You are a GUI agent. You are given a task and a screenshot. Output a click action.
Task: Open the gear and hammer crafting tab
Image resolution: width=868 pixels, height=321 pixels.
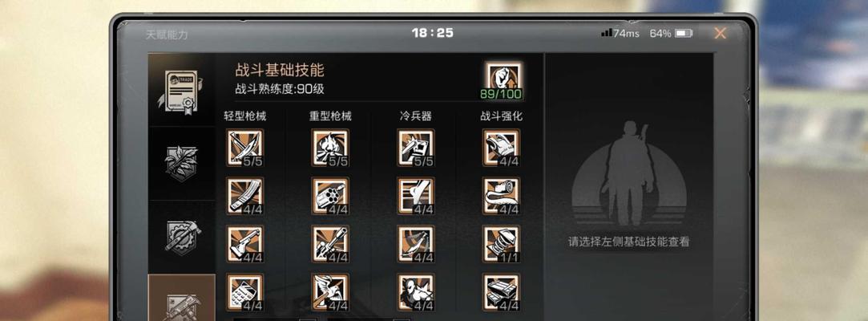181,237
